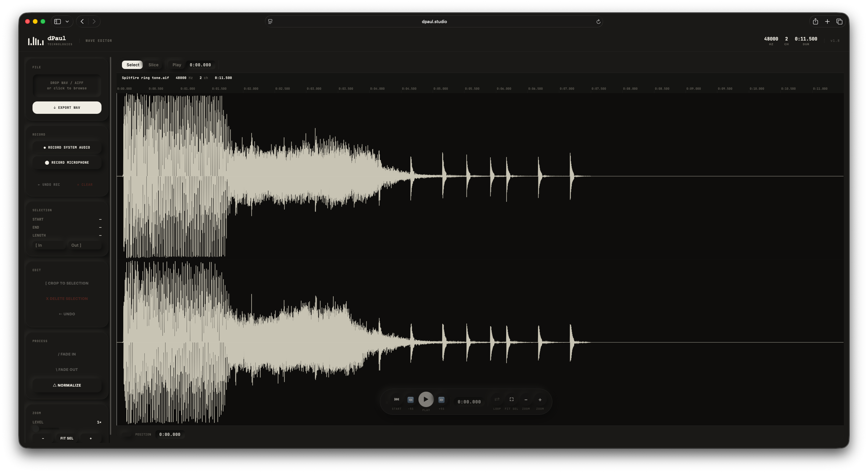The image size is (868, 473).
Task: Click the v1.8 version label
Action: click(834, 41)
